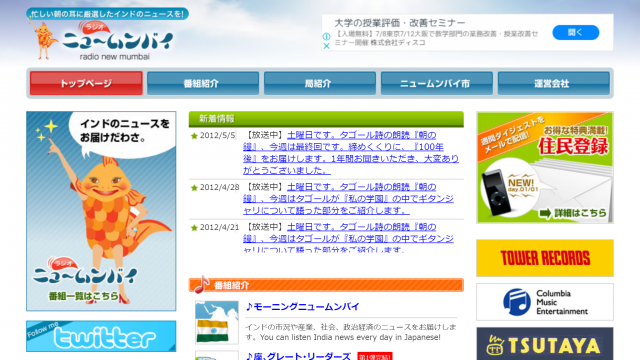Click the TSUTAYA banner
This screenshot has height=360, width=640.
tap(545, 344)
